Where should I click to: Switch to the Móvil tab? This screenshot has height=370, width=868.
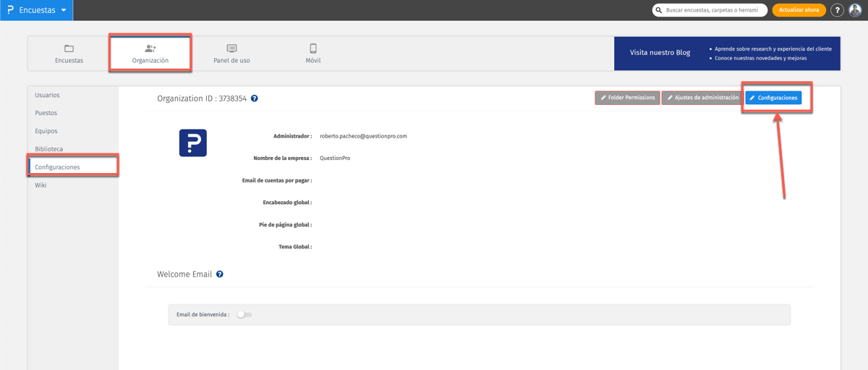[x=313, y=54]
